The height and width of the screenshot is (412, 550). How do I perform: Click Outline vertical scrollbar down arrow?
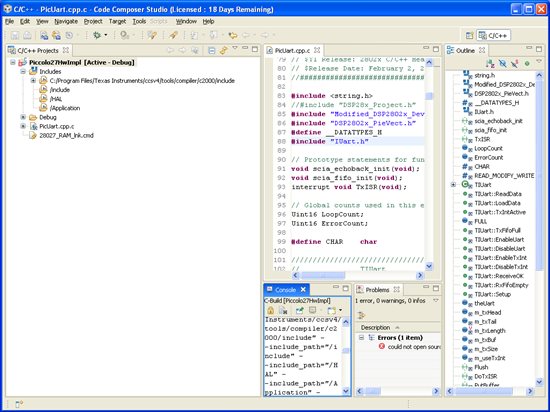(x=539, y=382)
